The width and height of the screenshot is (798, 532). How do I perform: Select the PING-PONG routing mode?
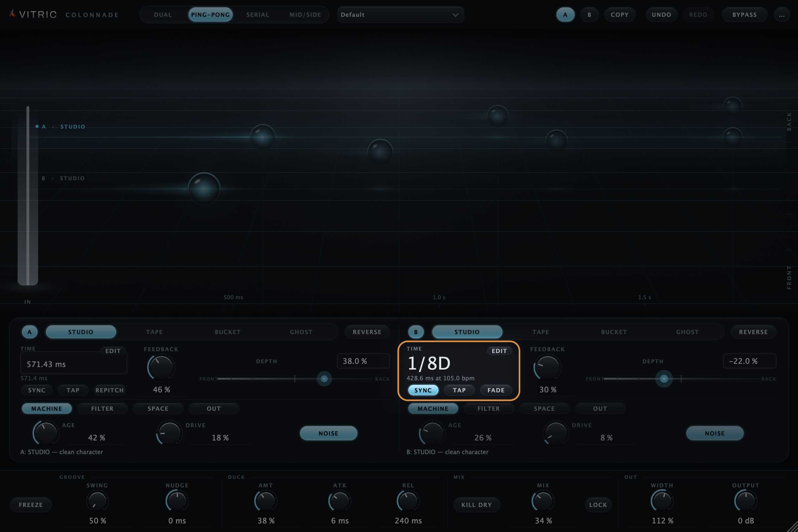[210, 15]
